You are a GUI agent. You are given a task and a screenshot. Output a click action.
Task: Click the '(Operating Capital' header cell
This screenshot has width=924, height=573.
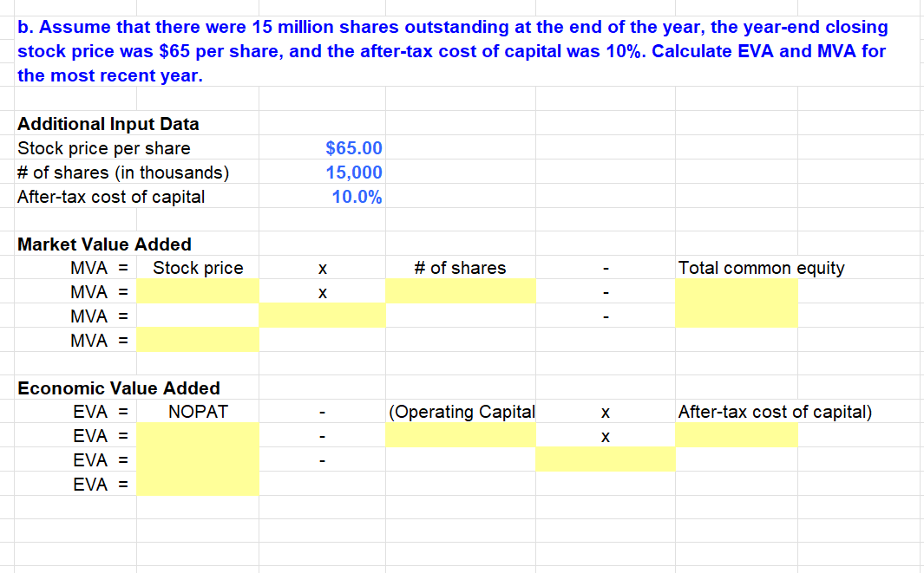pos(462,412)
